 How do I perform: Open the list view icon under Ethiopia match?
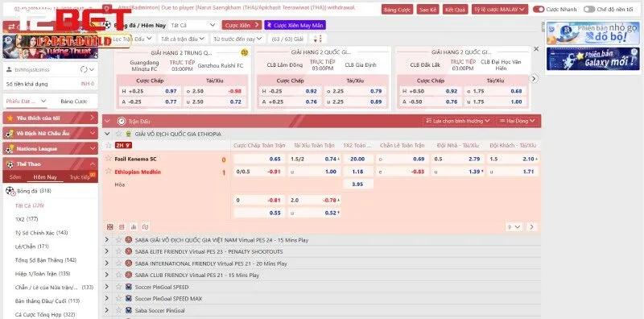[122, 226]
